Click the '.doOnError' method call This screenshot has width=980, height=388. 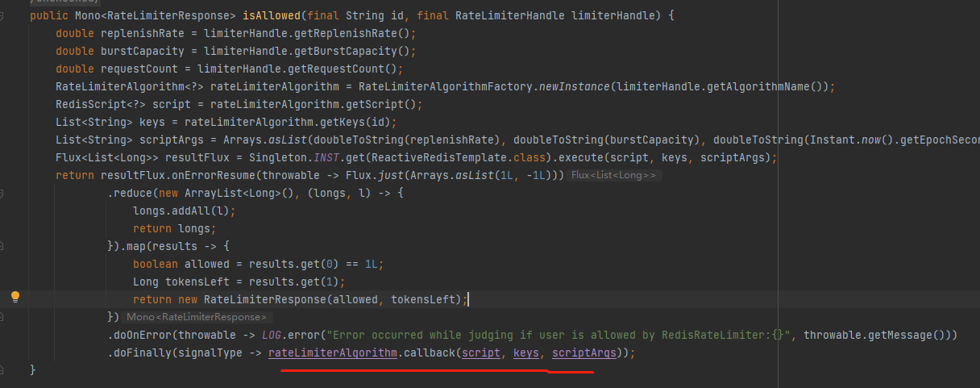click(139, 335)
